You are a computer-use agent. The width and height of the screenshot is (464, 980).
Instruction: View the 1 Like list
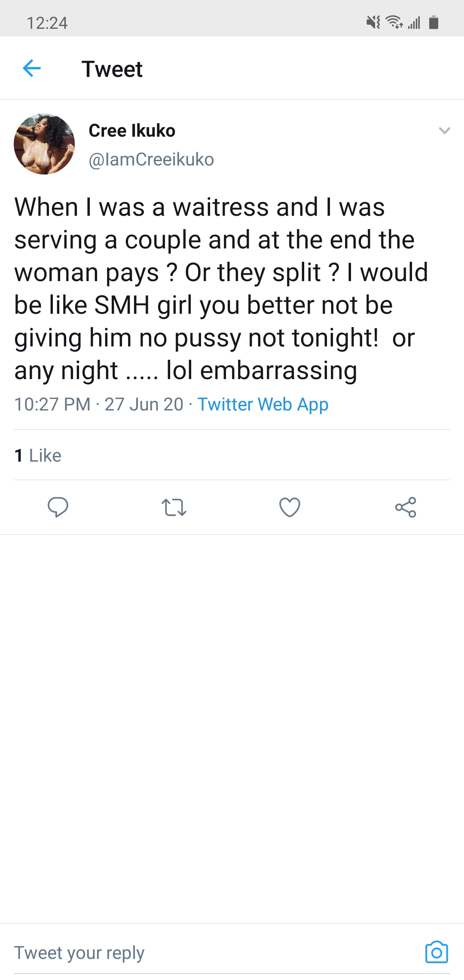point(38,456)
